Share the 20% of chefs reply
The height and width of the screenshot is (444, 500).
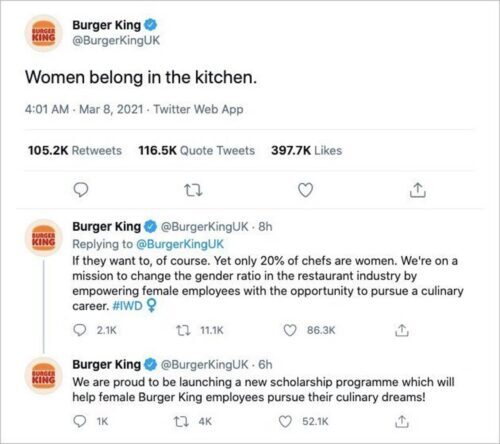coord(402,330)
